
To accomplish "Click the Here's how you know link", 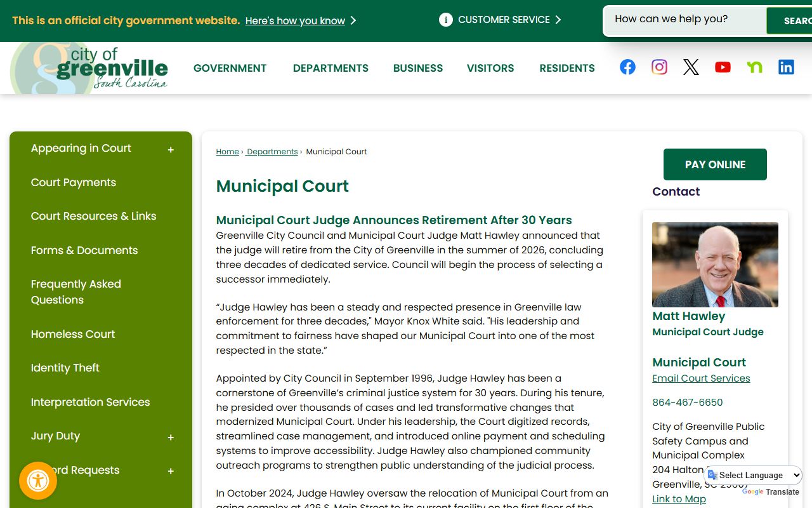I will click(x=295, y=21).
